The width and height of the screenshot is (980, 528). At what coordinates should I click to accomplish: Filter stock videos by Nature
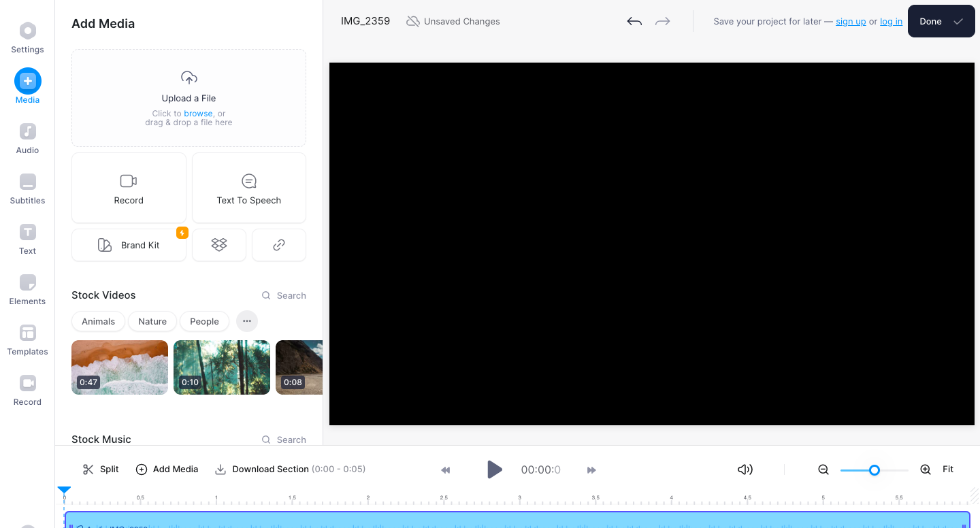(152, 321)
